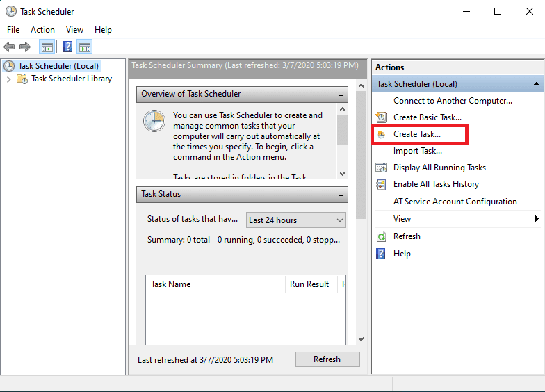Toggle the Show/Hide Action Pane icon
This screenshot has width=545, height=392.
[85, 47]
